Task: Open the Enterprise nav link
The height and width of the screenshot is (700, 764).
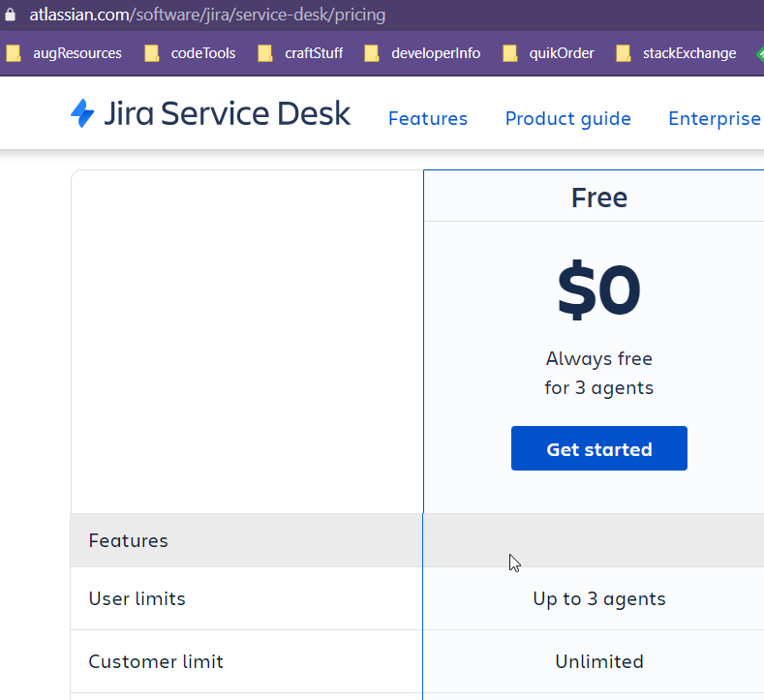Action: [716, 118]
